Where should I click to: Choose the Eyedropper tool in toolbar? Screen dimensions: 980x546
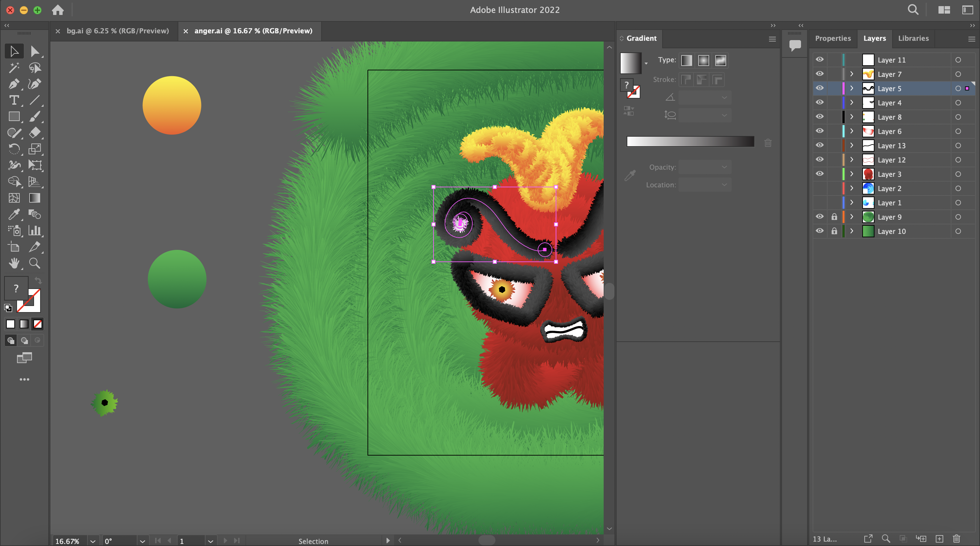14,215
